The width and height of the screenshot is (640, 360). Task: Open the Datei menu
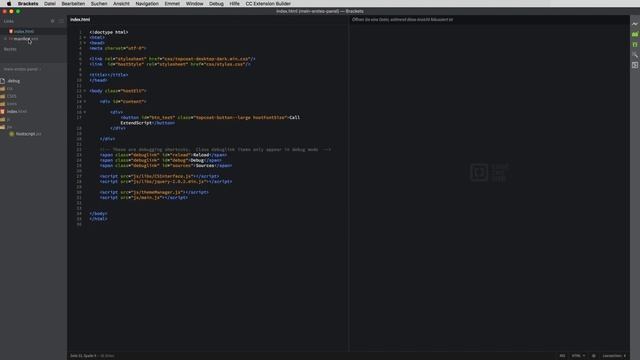[x=50, y=3]
